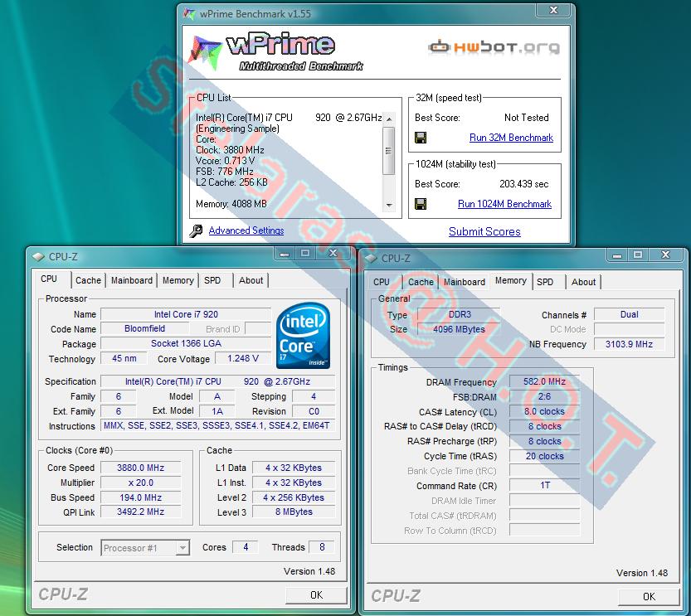The image size is (691, 616).
Task: Click Instructions field listing MMX, SSE
Action: pyautogui.click(x=217, y=426)
